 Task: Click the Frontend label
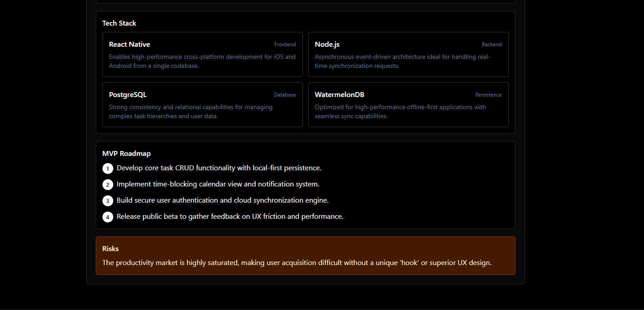pos(285,44)
